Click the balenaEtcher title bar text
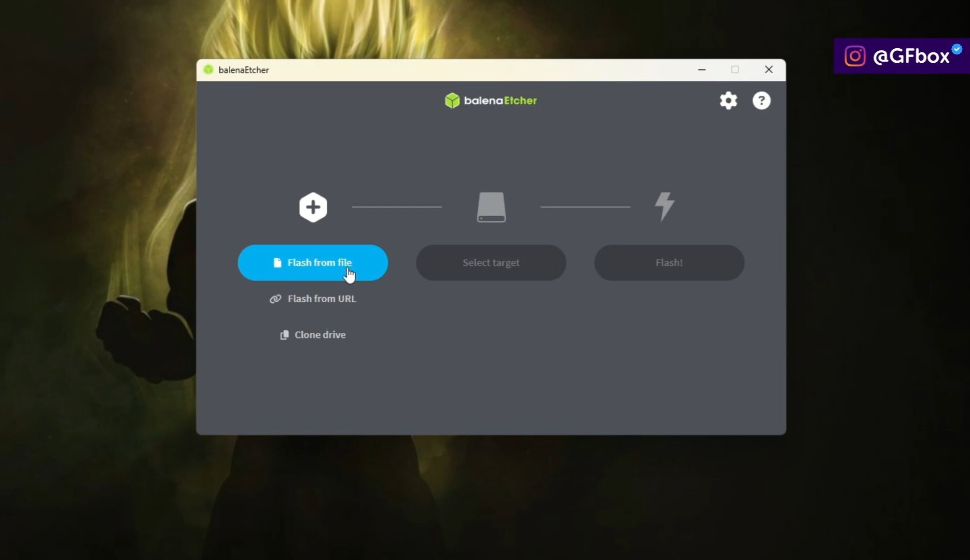 pyautogui.click(x=244, y=69)
